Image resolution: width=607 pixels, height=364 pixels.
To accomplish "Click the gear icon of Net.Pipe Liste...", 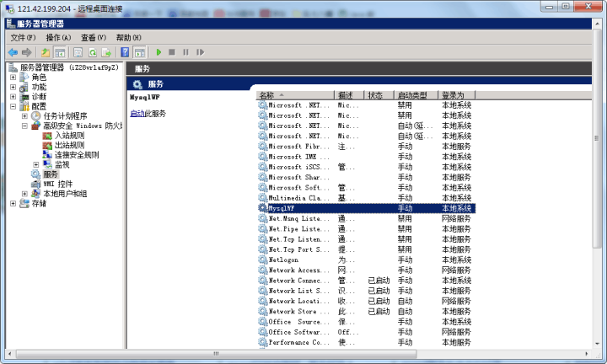I will click(x=263, y=228).
